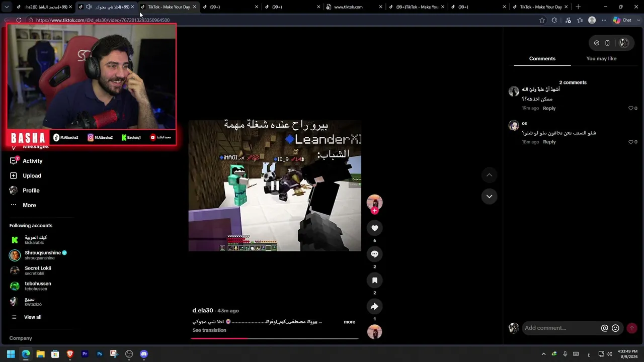644x362 pixels.
Task: Open the taskbar clock and date
Action: 627,354
